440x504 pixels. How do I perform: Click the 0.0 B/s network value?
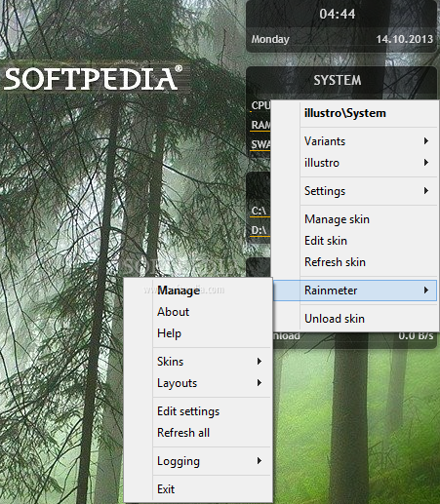tap(416, 336)
